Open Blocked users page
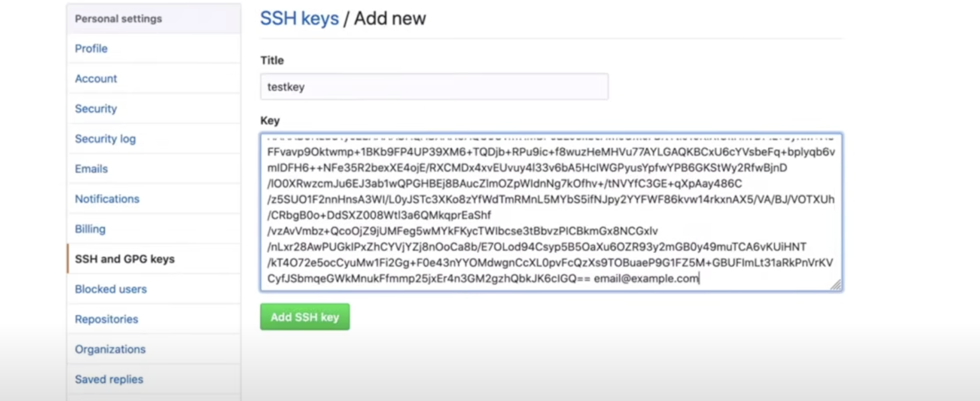Viewport: 980px width, 401px height. click(111, 289)
